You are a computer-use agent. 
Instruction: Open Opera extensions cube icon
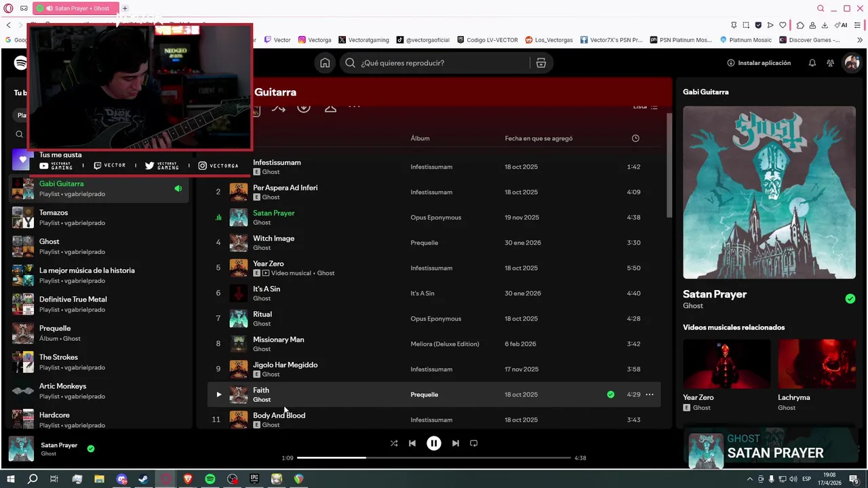pyautogui.click(x=800, y=25)
